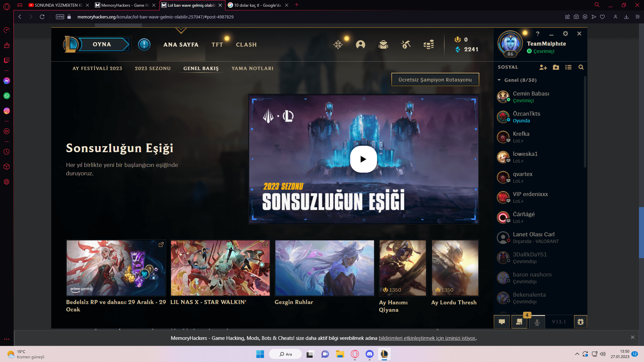Open the League client help question mark

click(x=538, y=34)
